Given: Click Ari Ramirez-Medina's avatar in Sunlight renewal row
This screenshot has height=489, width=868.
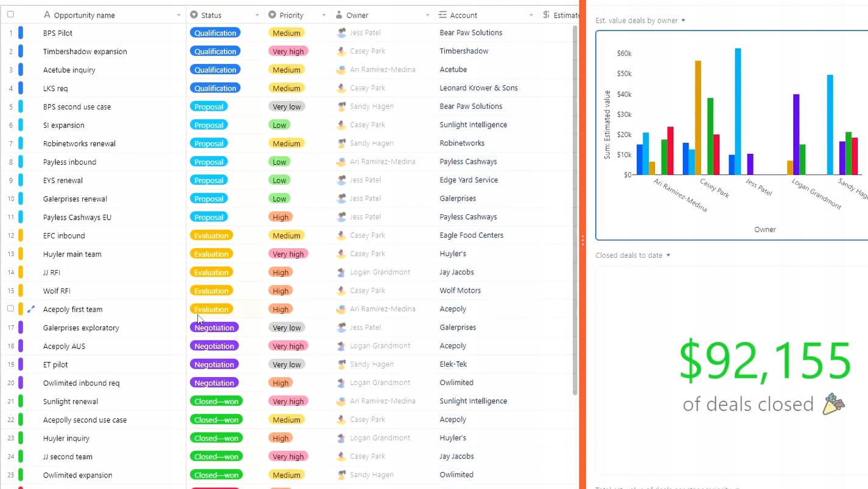Looking at the screenshot, I should (x=341, y=401).
